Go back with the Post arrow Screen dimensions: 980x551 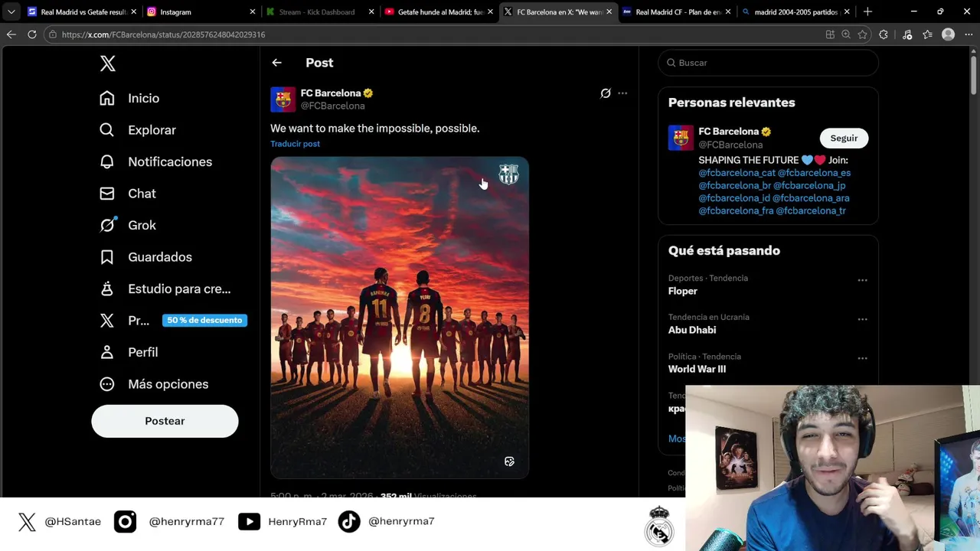(x=276, y=63)
